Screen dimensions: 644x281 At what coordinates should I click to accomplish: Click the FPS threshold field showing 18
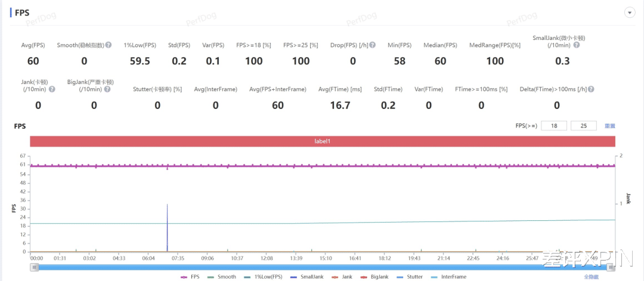tap(554, 126)
